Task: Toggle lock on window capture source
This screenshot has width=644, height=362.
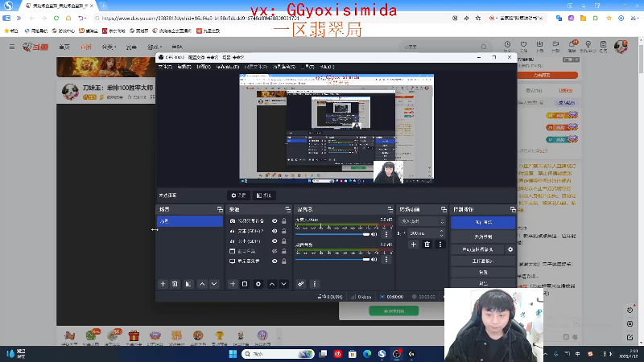Action: (284, 251)
